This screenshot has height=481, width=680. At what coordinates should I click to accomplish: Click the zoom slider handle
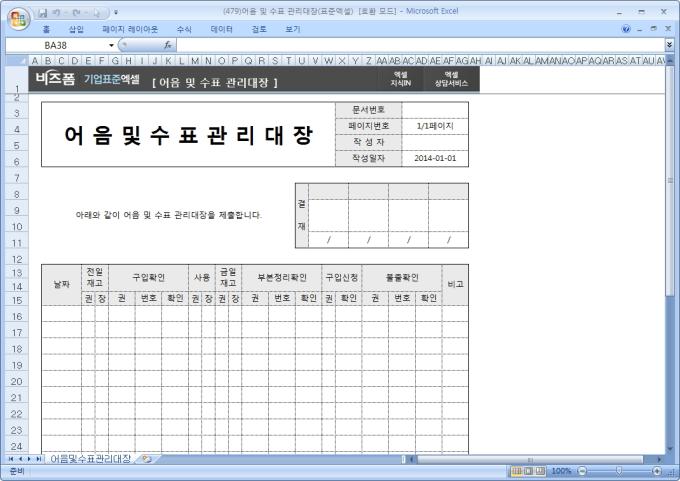[x=619, y=471]
